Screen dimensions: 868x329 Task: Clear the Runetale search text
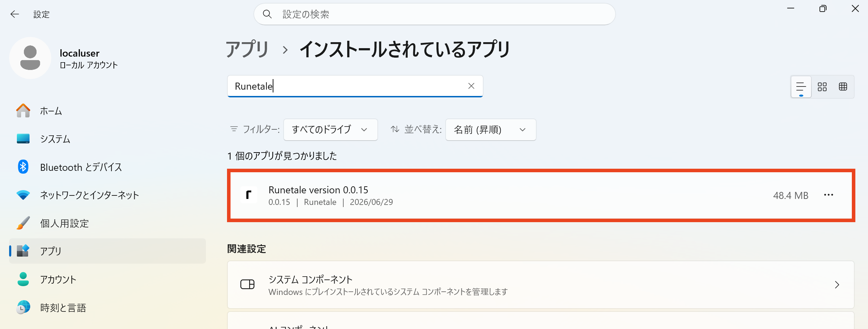click(x=471, y=86)
